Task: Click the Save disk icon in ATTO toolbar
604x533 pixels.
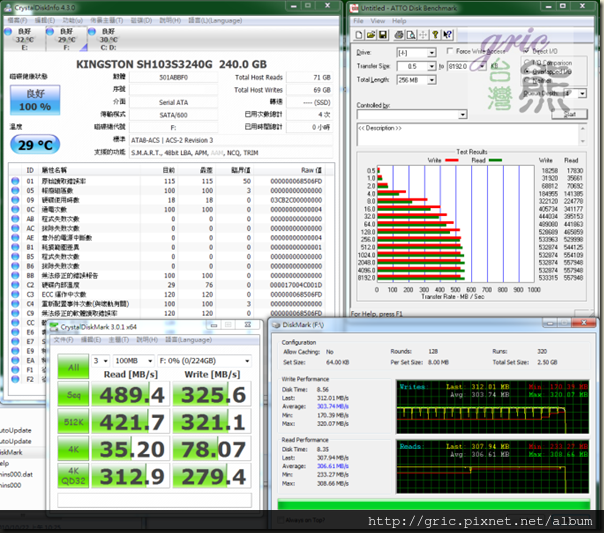Action: pyautogui.click(x=383, y=33)
